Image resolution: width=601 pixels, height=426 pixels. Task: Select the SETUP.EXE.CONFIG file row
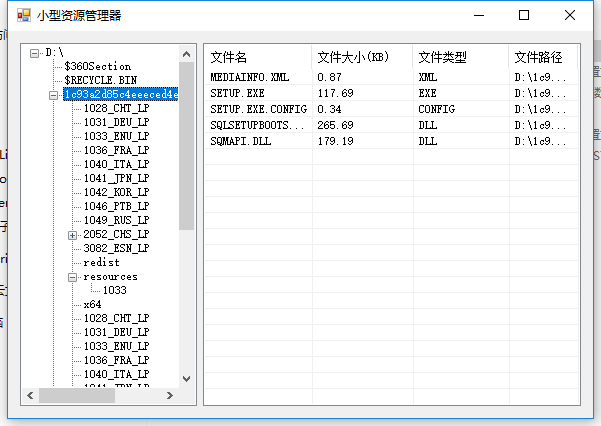pyautogui.click(x=391, y=110)
